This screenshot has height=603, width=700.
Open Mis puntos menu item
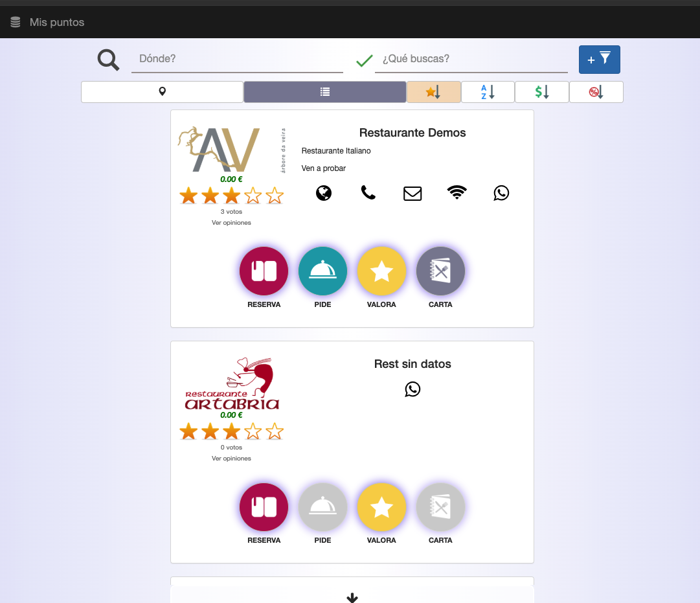pyautogui.click(x=57, y=23)
